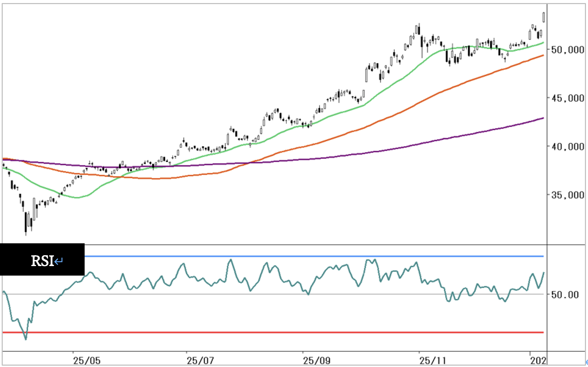Click the RSI low point below red line
This screenshot has height=367, width=588.
pos(26,338)
